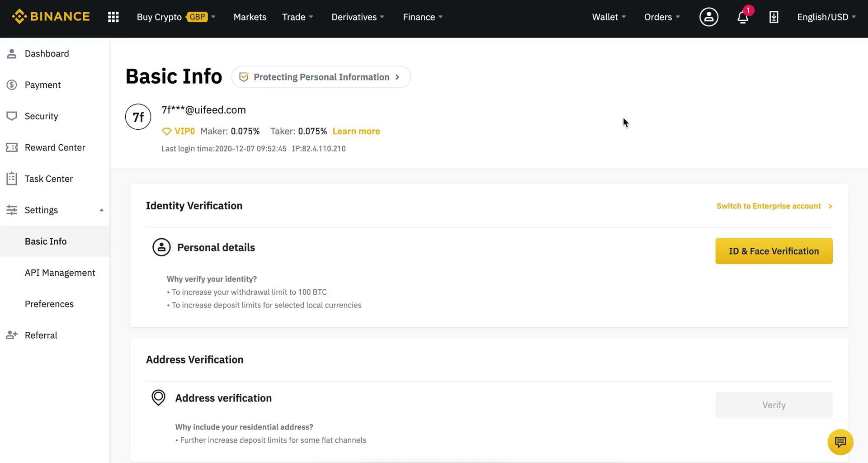Click the Taker 0.075% fee value
Screen dimensions: 868x463
click(312, 132)
